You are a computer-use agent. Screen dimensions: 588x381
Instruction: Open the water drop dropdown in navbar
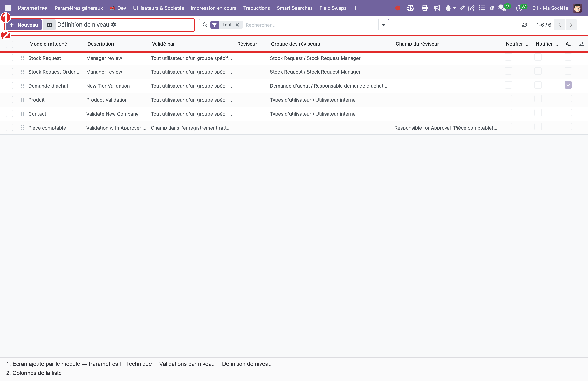point(451,8)
